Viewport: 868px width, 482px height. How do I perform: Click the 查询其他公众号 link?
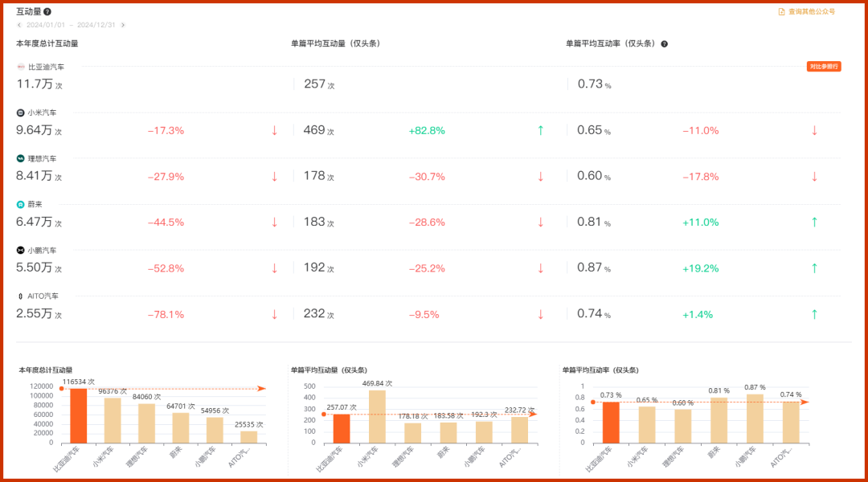(812, 11)
